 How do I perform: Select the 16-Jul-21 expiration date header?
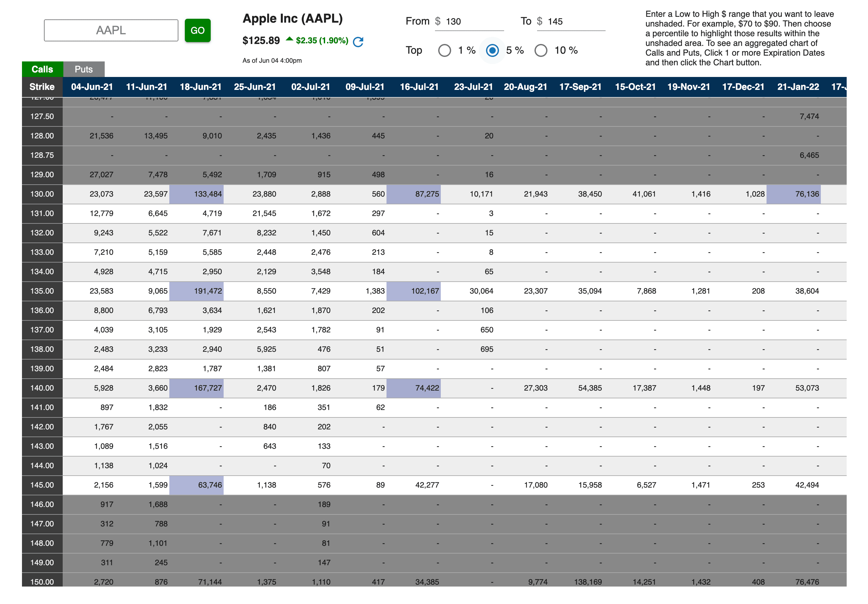[419, 87]
